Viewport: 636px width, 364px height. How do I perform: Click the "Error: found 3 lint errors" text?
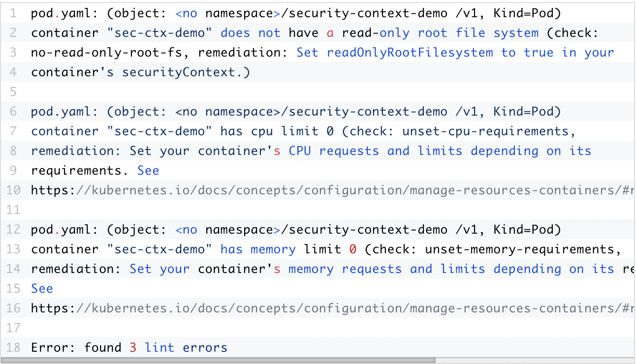pos(129,348)
